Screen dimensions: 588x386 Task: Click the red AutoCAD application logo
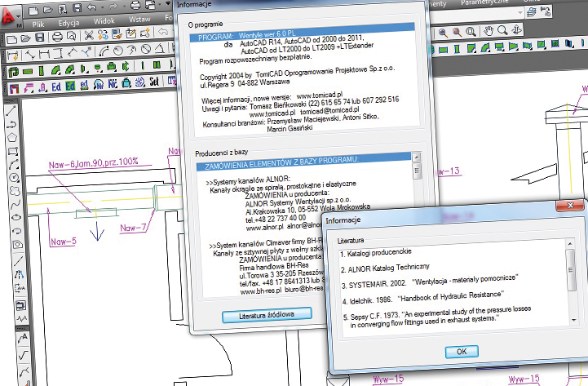[8, 16]
